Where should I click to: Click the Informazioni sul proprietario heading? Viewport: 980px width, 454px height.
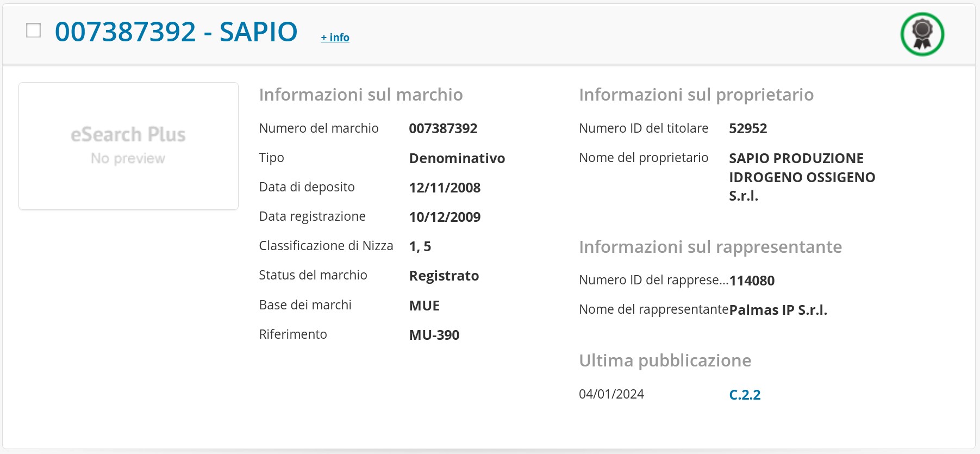(x=696, y=95)
